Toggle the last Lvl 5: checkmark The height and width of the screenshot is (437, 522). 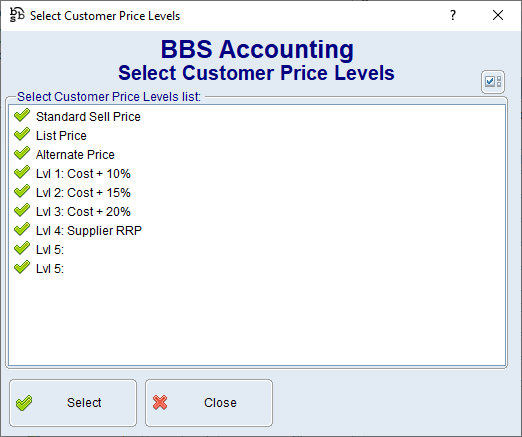pos(22,267)
